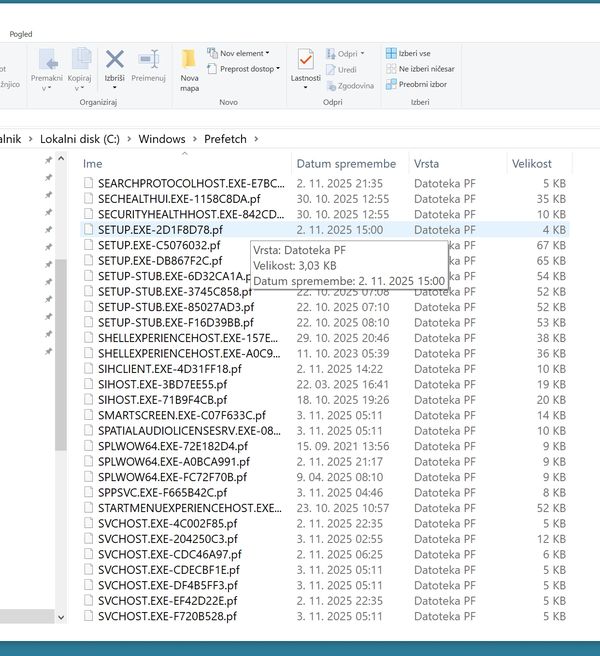Navigate to Windows in the address breadcrumb
This screenshot has width=600, height=656.
(x=161, y=139)
